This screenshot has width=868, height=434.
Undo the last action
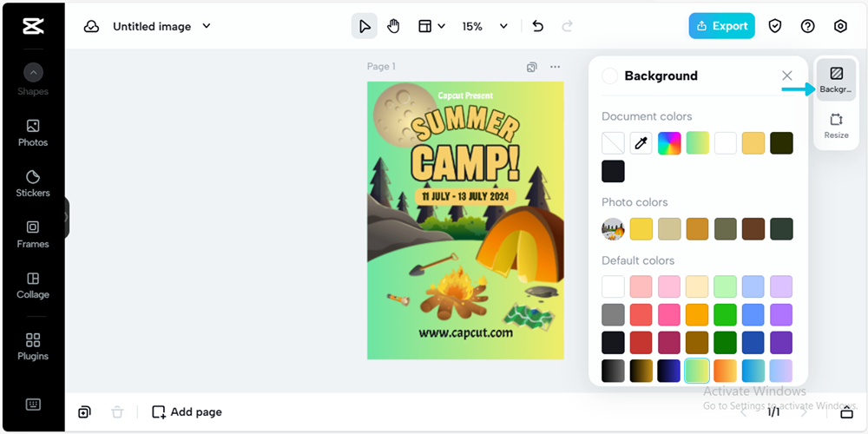537,26
